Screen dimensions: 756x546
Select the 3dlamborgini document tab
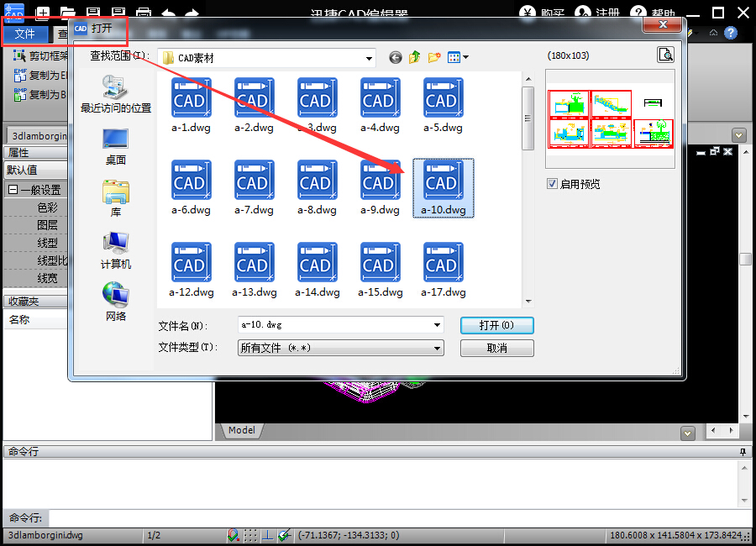coord(38,136)
